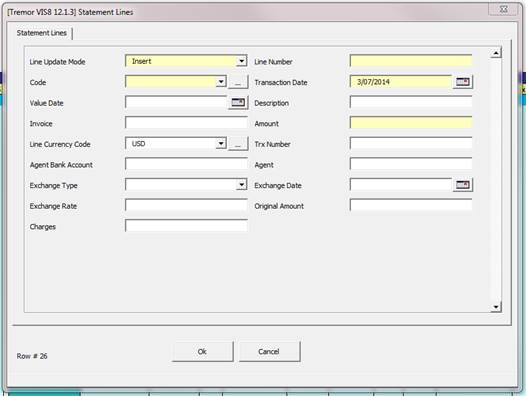
Task: Focus the Invoice input field
Action: tap(186, 123)
